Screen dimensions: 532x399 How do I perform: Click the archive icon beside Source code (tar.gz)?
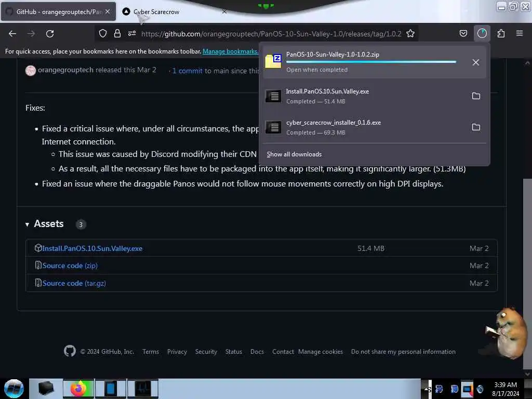point(38,283)
